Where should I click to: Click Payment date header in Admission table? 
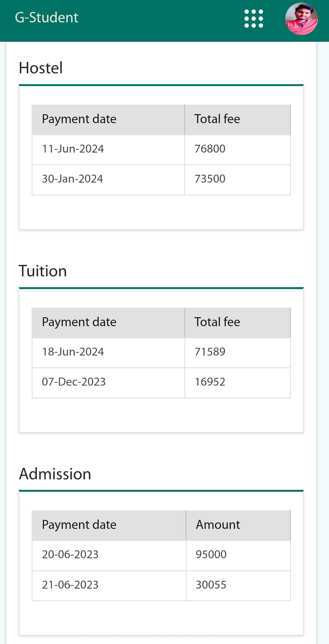(x=79, y=525)
